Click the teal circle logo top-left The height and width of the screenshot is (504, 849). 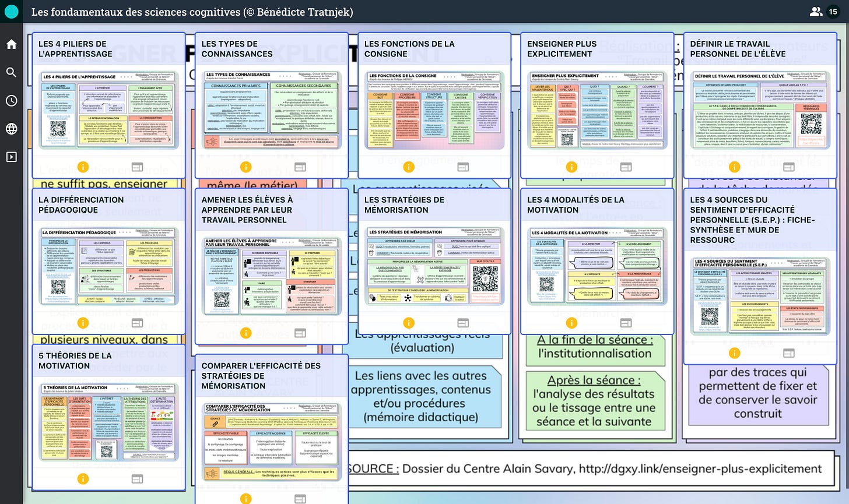tap(11, 12)
